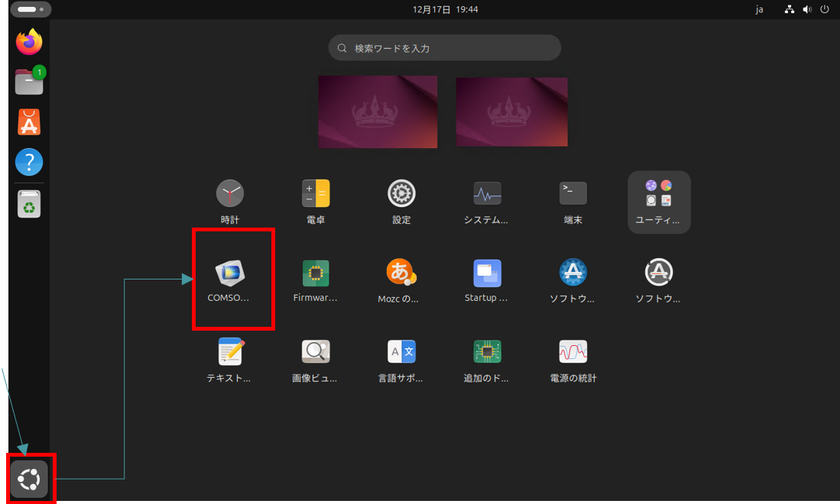Screen dimensions: 840x504
Task: Open the settings (設定) gear app
Action: (x=401, y=194)
